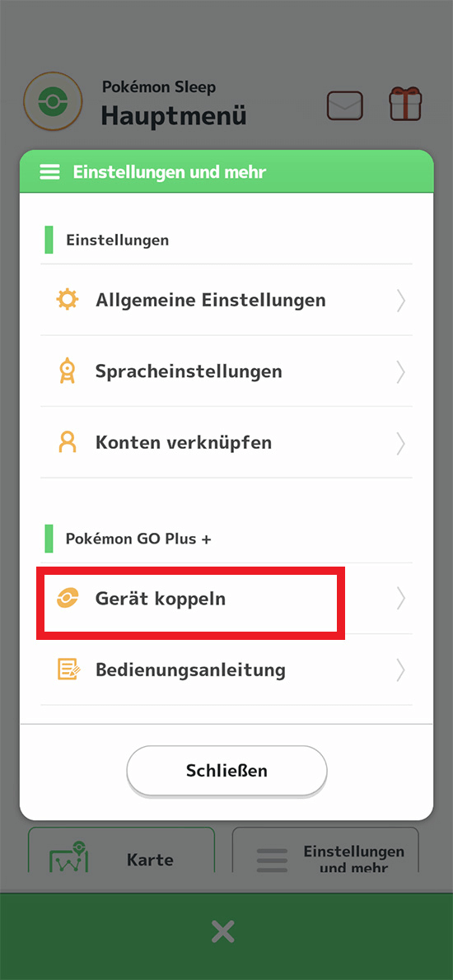Click the Schließen button
This screenshot has width=453, height=980.
click(226, 771)
